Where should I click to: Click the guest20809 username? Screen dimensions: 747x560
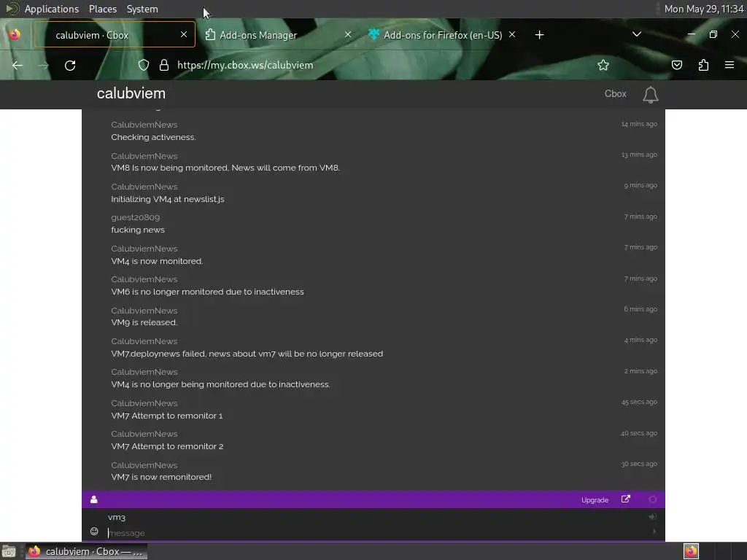[x=135, y=217]
